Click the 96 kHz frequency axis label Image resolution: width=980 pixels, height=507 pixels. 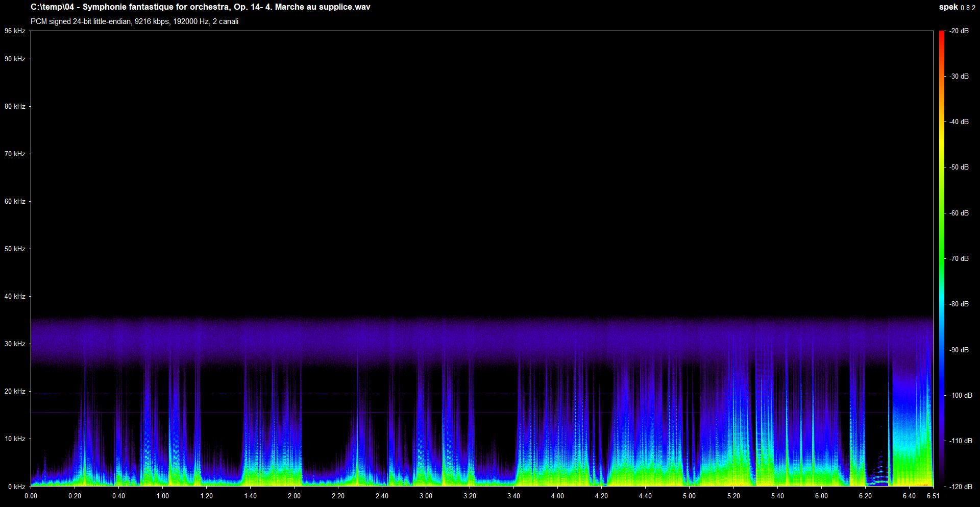tap(15, 31)
